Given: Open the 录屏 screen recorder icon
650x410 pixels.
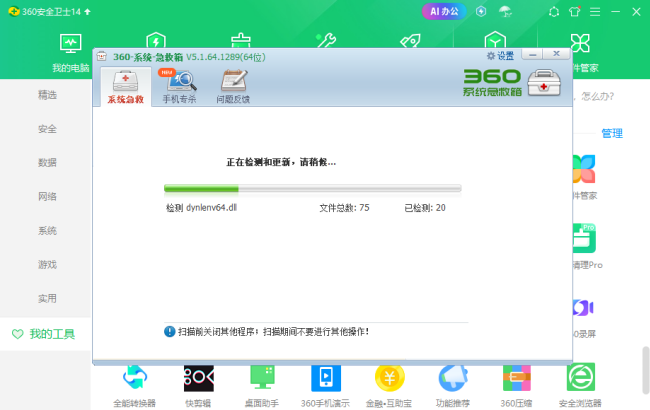Looking at the screenshot, I should click(x=584, y=308).
